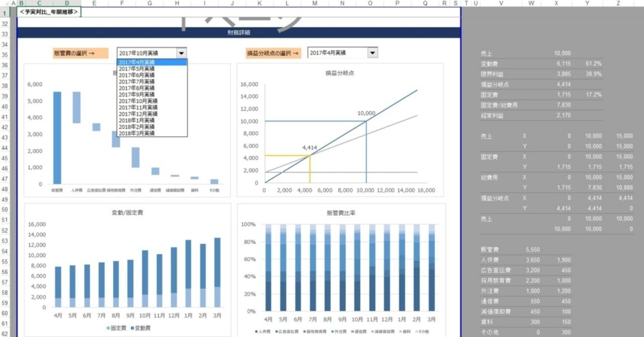Click the 10,000 data label on break-even chart
Viewport: 644px width, 337px height.
coord(366,113)
